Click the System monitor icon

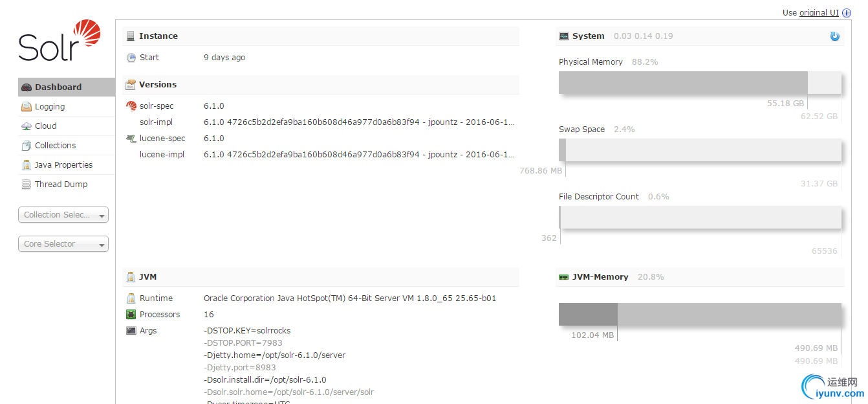564,36
